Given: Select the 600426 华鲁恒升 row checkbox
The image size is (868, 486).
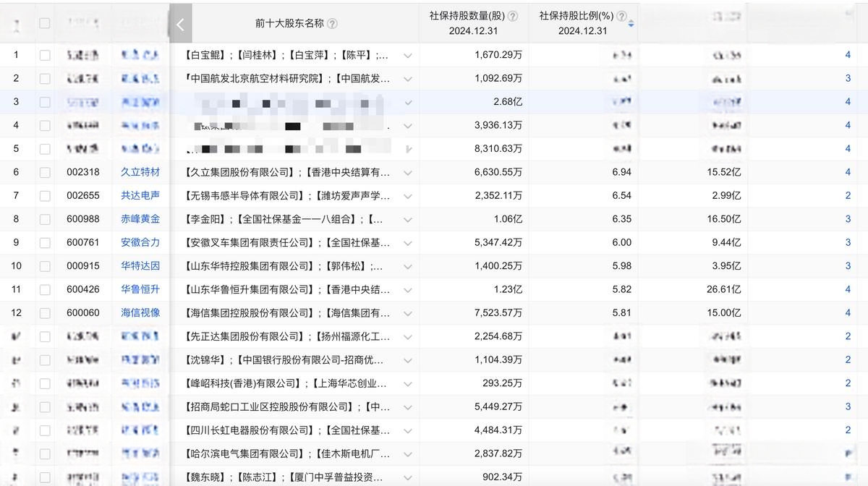Looking at the screenshot, I should click(45, 289).
